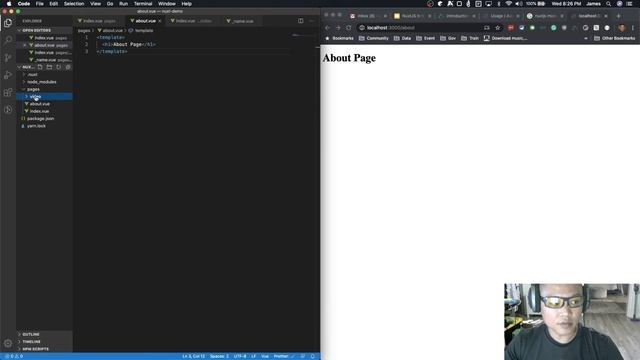Click Ln/Col indicator in status bar
This screenshot has height=360, width=640.
(x=193, y=356)
